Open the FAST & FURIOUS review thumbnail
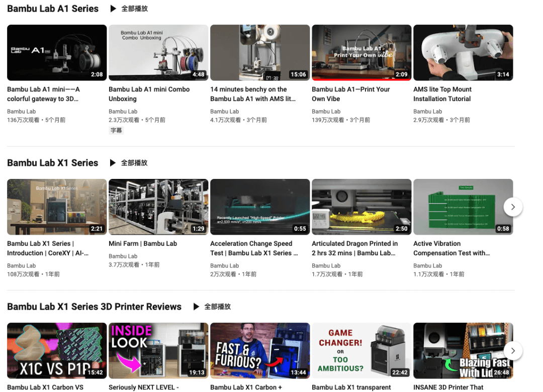This screenshot has height=392, width=543. pos(260,350)
